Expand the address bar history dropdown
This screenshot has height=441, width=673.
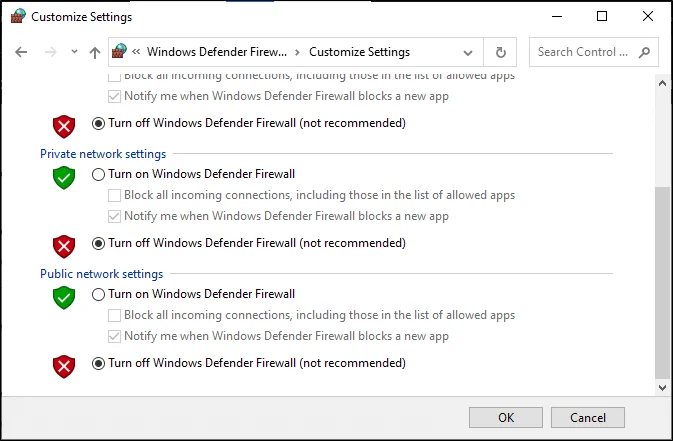[x=468, y=52]
